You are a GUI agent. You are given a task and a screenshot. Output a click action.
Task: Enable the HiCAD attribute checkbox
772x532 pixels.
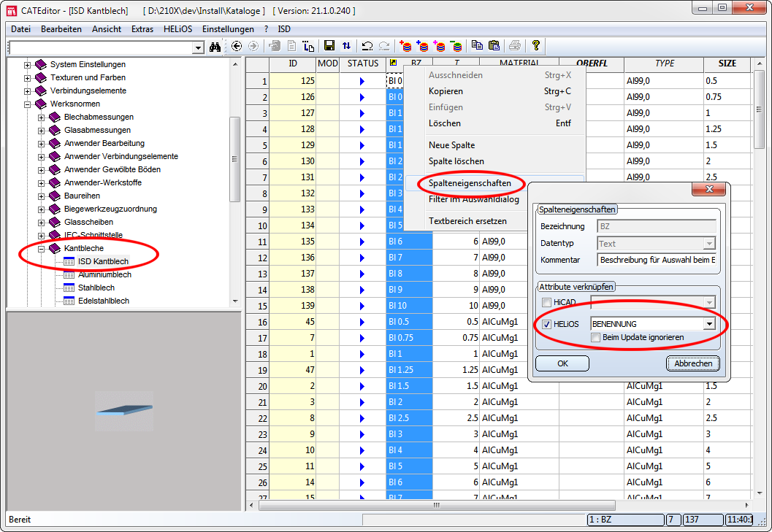coord(546,303)
